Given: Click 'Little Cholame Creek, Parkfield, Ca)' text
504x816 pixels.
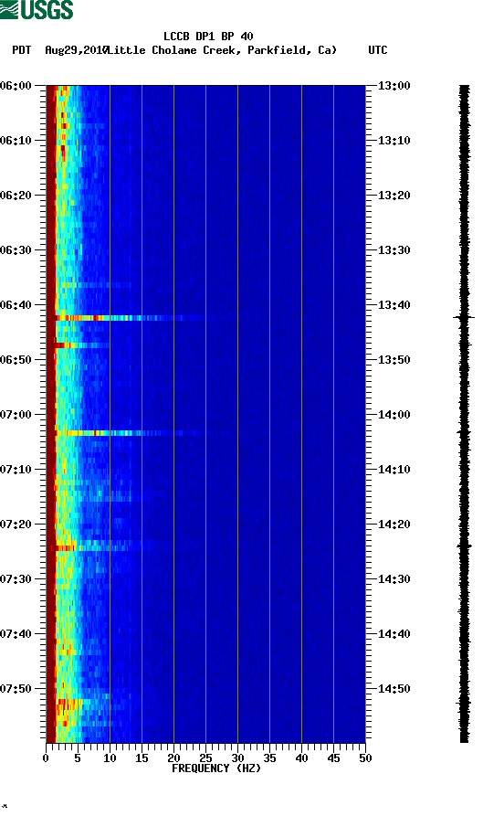Looking at the screenshot, I should tap(223, 50).
